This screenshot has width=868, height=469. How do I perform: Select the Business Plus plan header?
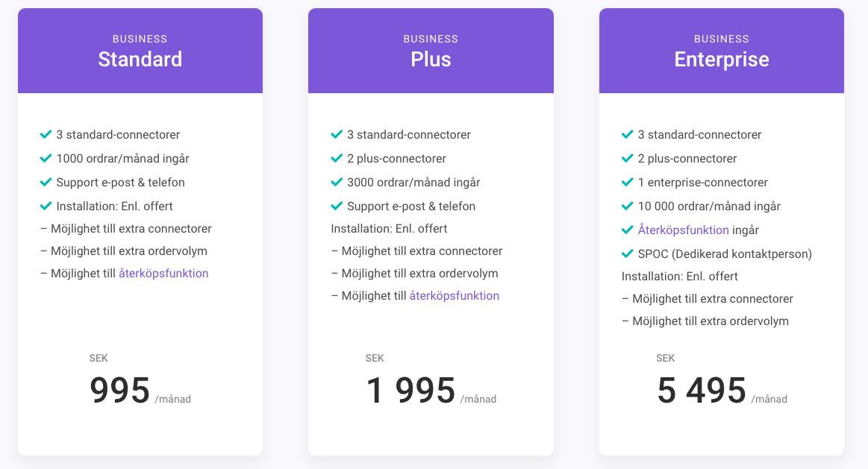431,51
